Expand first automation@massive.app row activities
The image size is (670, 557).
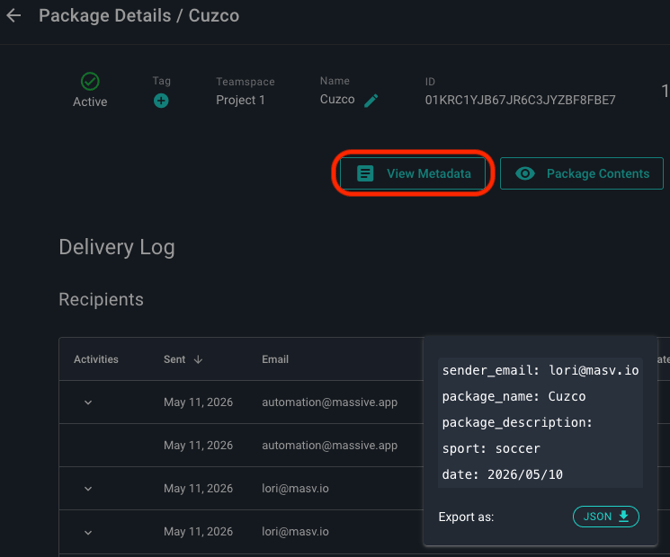pyautogui.click(x=88, y=402)
